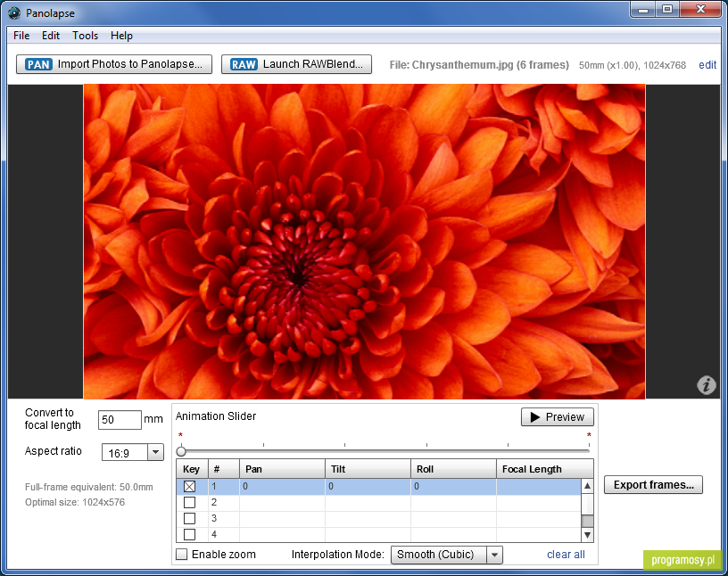Click the clear all link
Viewport: 728px width, 576px height.
click(566, 555)
